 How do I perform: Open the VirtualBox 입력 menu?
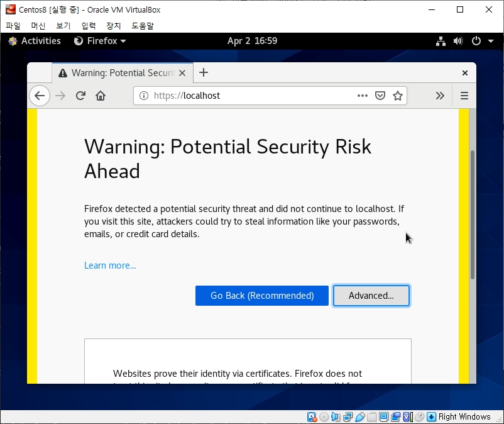click(x=89, y=26)
